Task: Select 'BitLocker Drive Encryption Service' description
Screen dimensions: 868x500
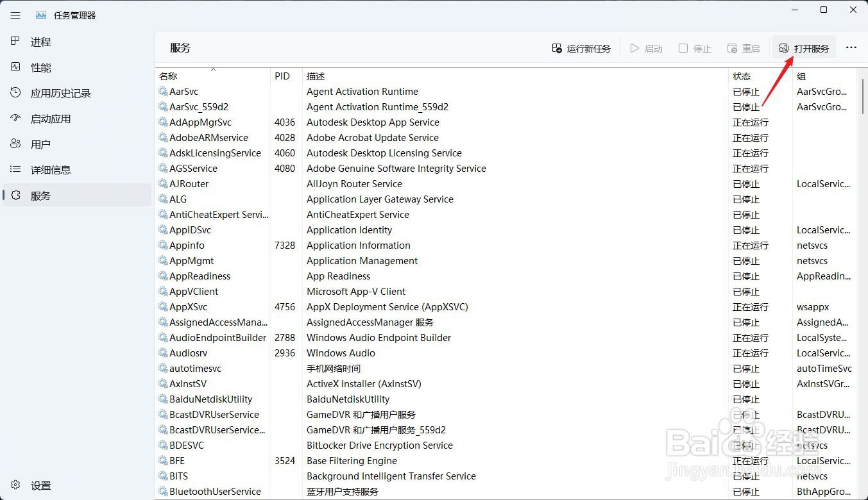Action: [380, 446]
